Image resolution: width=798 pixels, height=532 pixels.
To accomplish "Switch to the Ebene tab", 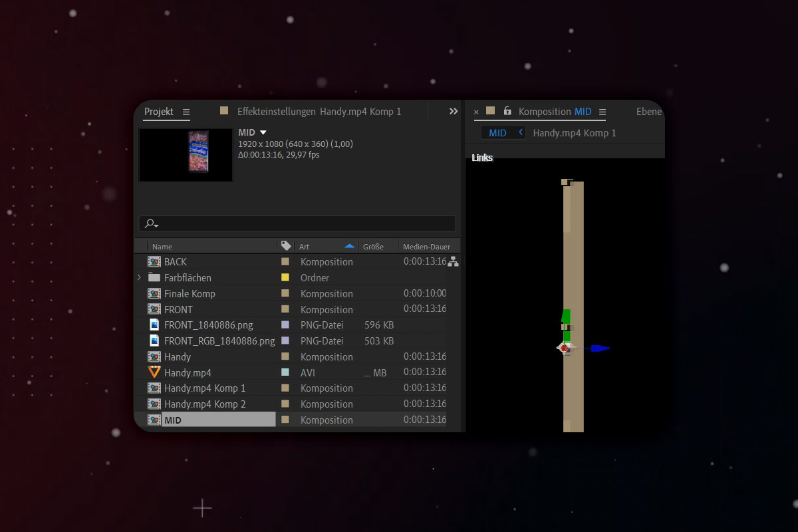I will point(649,112).
